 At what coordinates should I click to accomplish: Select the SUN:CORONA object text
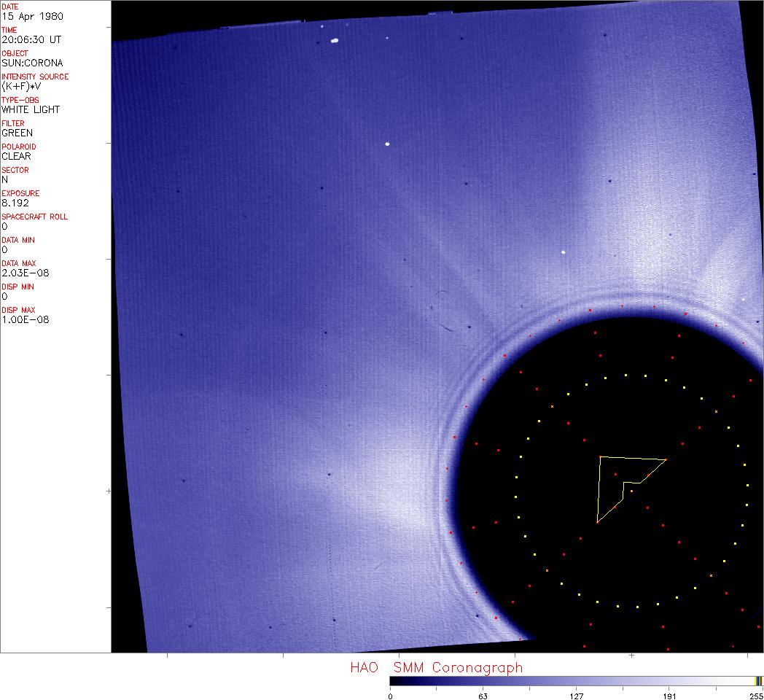32,63
